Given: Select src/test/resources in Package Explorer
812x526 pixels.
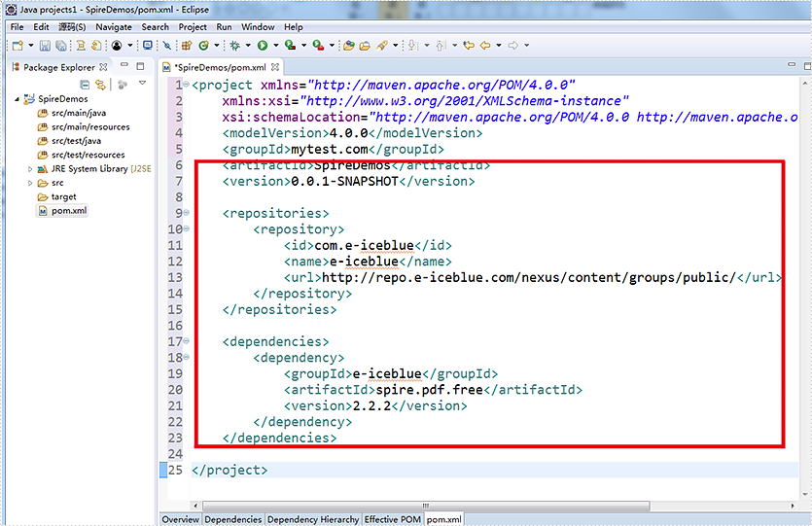Looking at the screenshot, I should coord(81,155).
